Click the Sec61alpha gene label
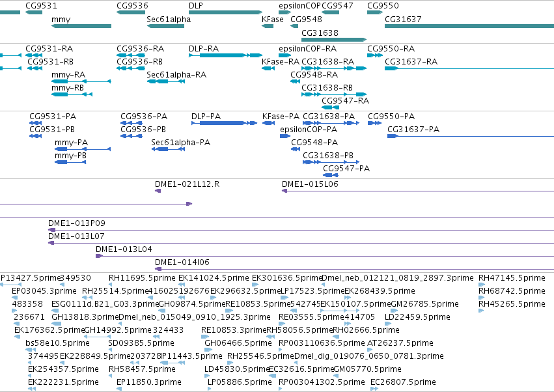Image resolution: width=554 pixels, height=392 pixels. pos(169,19)
